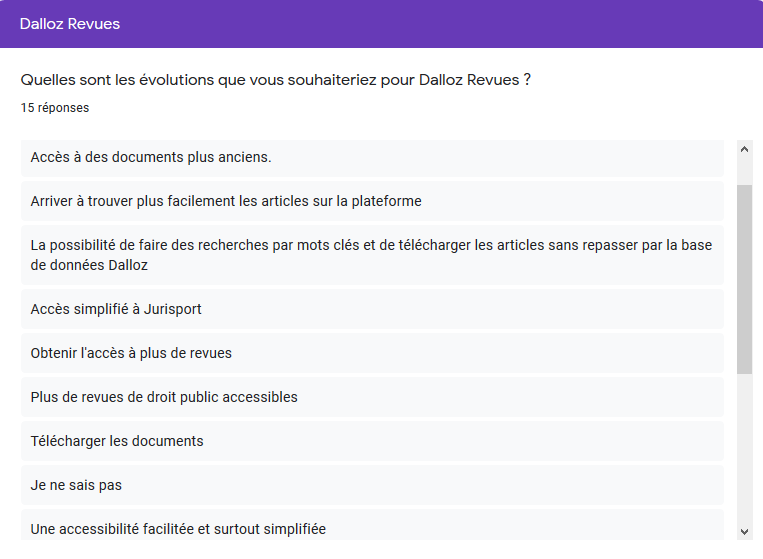This screenshot has width=763, height=559.
Task: Click the scrollbar up arrow
Action: coord(744,149)
